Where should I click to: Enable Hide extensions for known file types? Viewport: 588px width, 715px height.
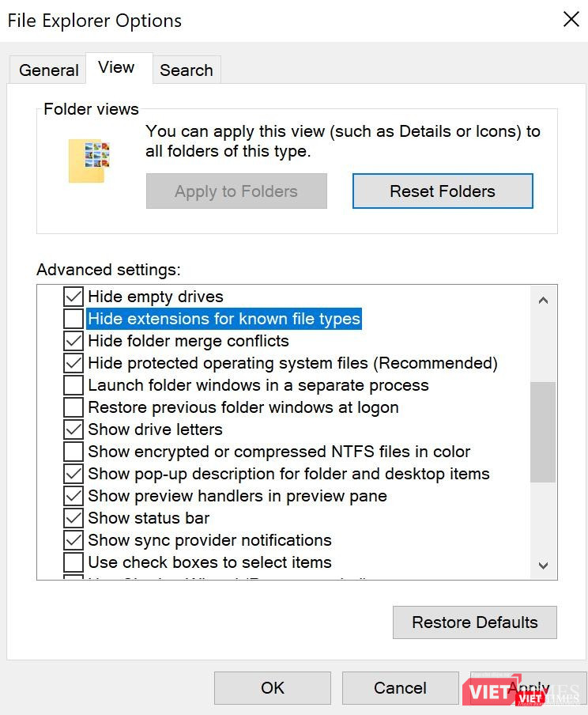(72, 318)
